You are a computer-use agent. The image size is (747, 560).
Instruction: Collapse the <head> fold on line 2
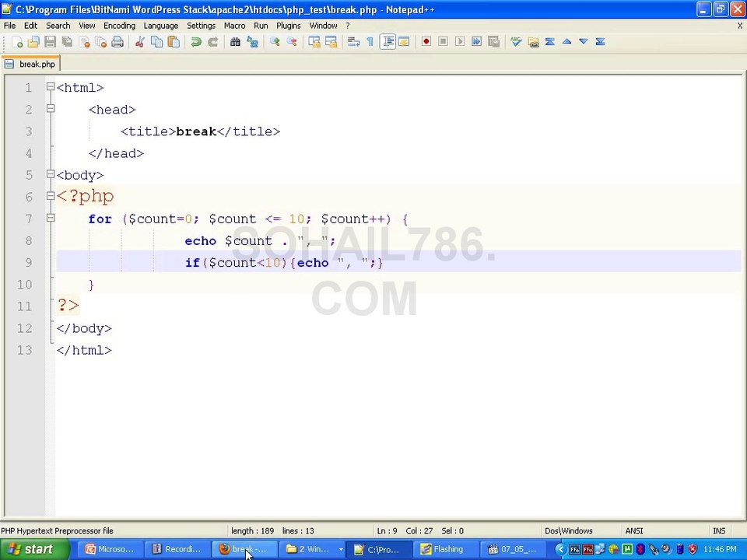(51, 109)
